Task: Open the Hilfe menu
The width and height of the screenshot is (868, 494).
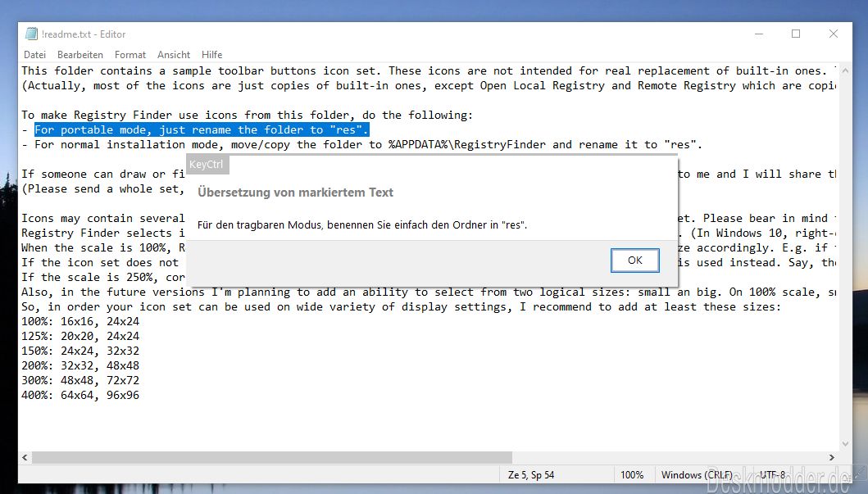Action: 212,55
